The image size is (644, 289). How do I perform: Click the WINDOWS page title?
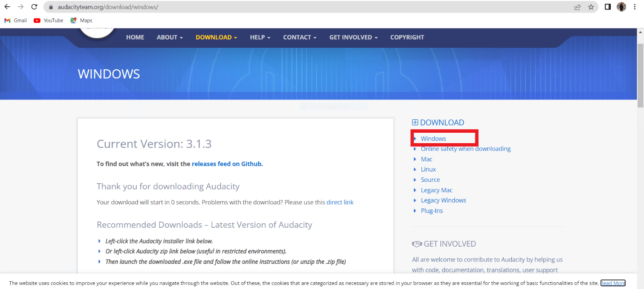(x=109, y=74)
